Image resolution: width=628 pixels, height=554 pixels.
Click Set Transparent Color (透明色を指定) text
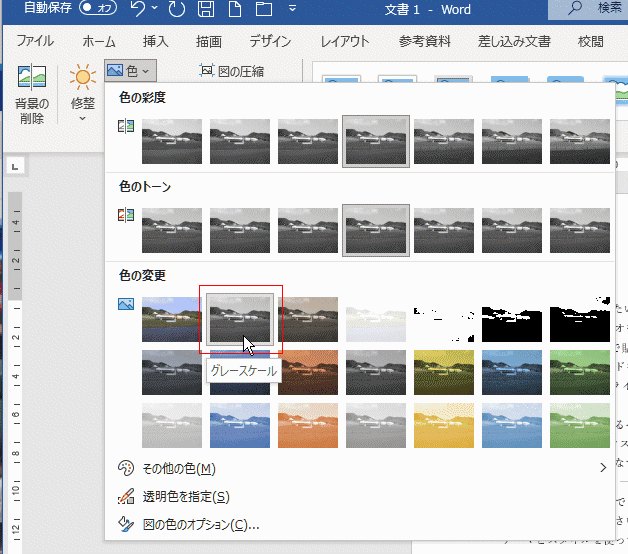click(186, 496)
